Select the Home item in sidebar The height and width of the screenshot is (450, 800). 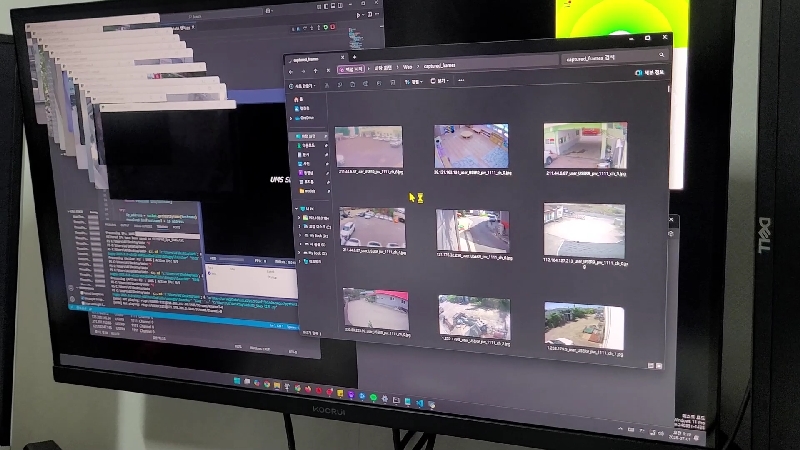pyautogui.click(x=303, y=99)
